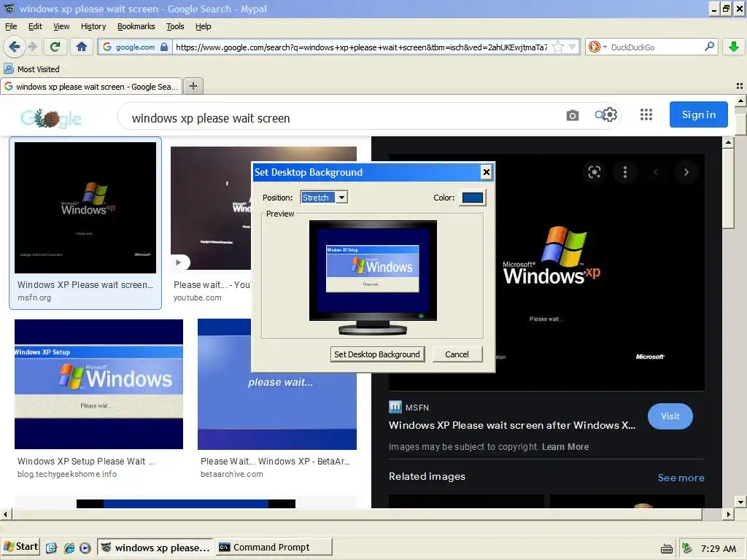Launch Internet Explorer from quick launch
The height and width of the screenshot is (560, 747).
[x=69, y=548]
